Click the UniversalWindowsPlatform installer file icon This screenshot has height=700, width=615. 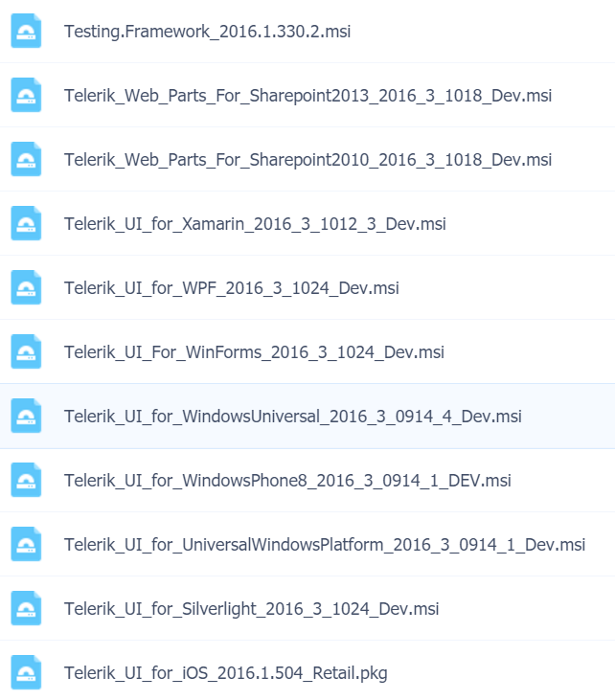26,544
